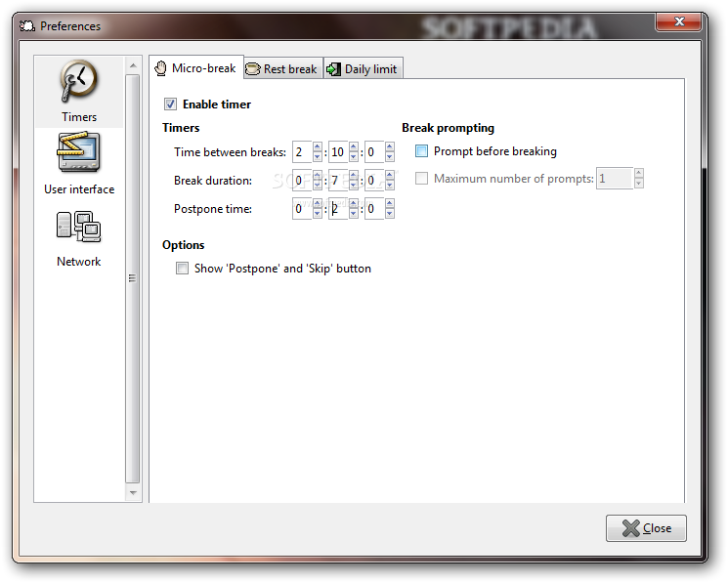Click the Close button
This screenshot has height=583, width=728.
tap(646, 527)
